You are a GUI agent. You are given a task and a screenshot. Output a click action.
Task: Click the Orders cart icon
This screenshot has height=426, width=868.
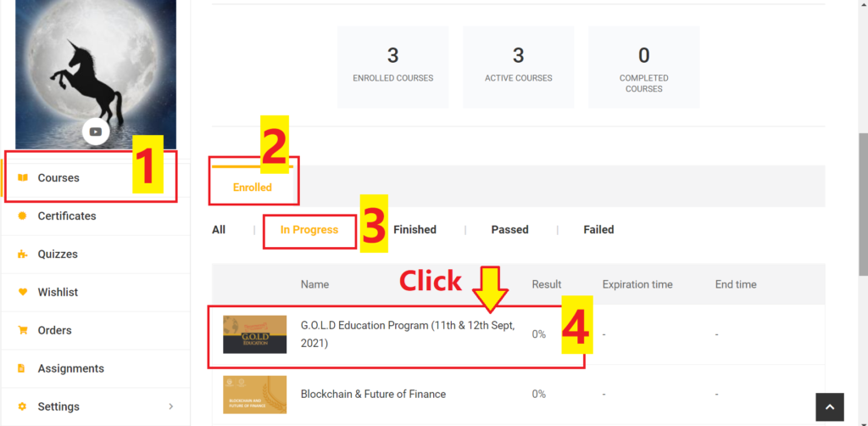[23, 330]
